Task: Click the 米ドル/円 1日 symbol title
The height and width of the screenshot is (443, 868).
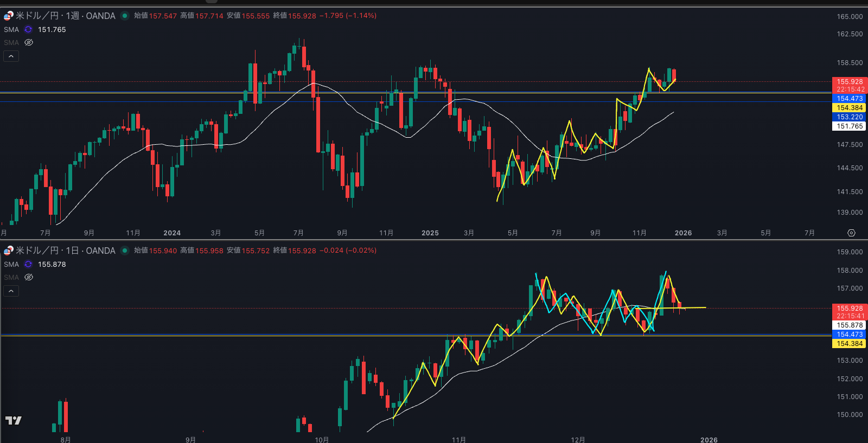Action: [65, 251]
